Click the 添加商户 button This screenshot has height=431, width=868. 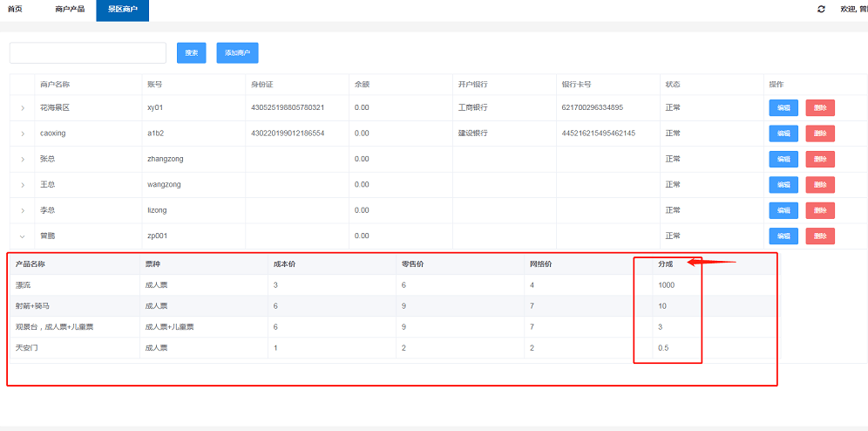(238, 52)
